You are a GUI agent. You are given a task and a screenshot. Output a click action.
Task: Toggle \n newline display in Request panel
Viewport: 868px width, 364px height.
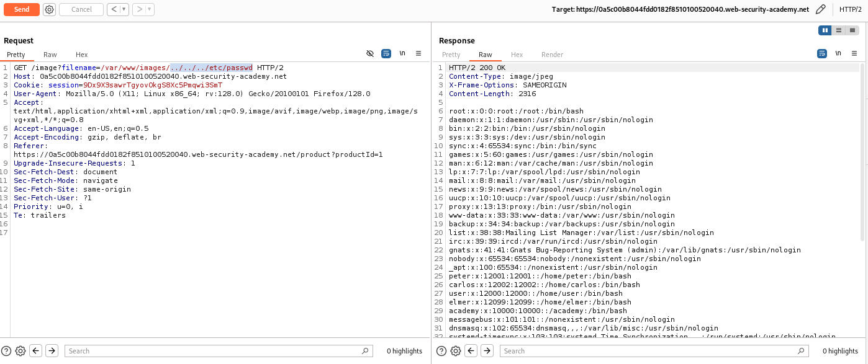click(x=402, y=54)
